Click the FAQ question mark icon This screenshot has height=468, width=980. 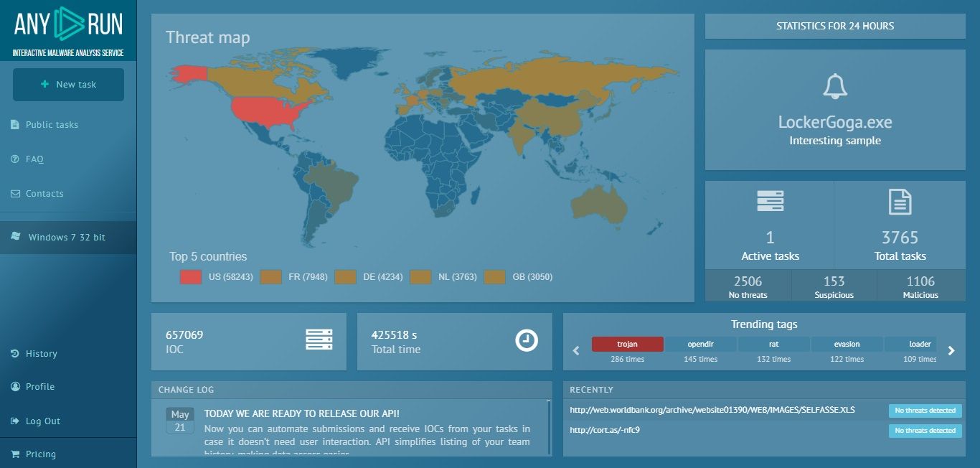pyautogui.click(x=15, y=159)
